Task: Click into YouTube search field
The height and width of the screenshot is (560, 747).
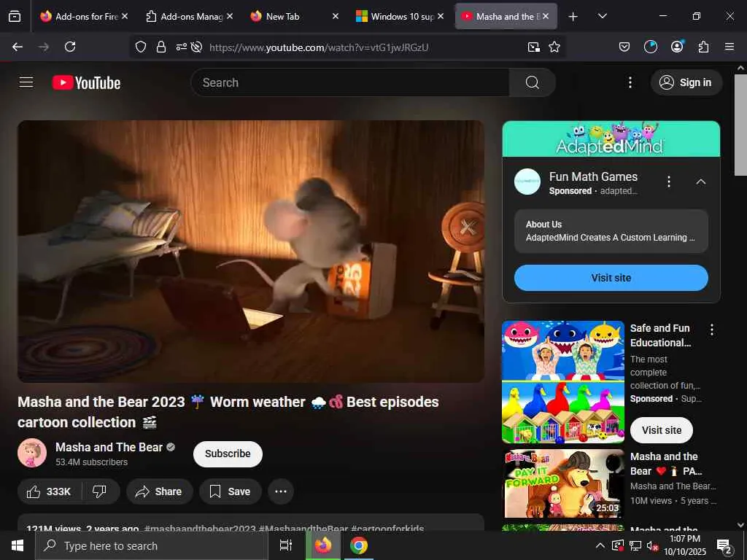Action: (350, 82)
